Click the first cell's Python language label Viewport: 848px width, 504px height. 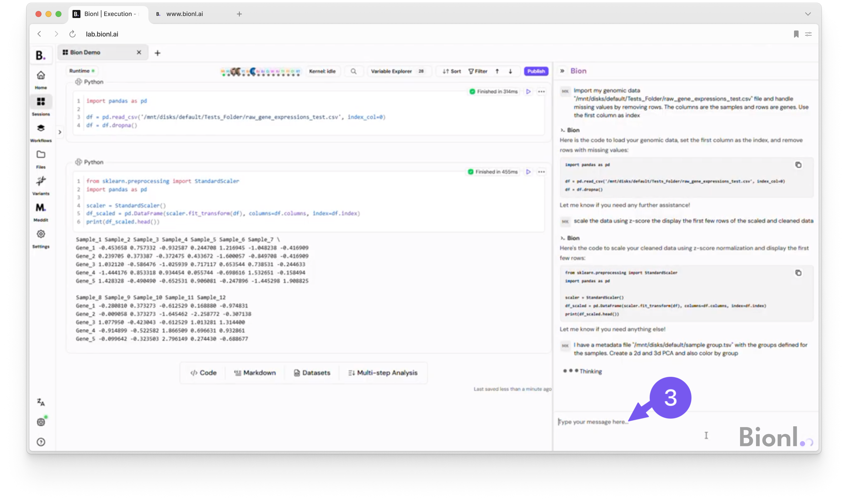pos(89,82)
